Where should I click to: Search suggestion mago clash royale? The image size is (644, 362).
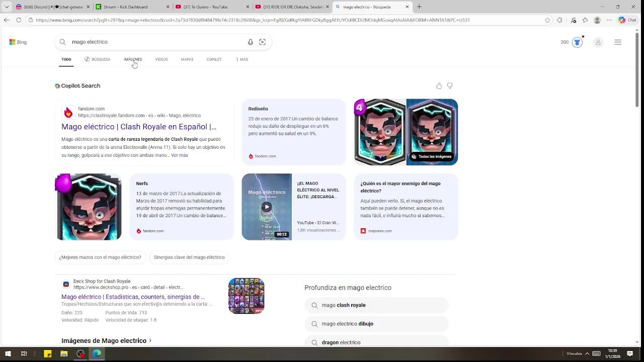point(376,305)
